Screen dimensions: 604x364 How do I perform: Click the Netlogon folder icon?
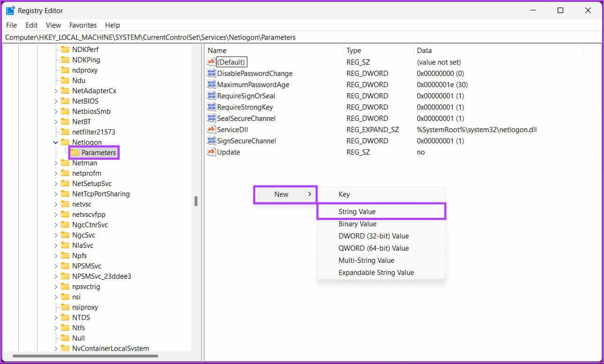[x=65, y=142]
